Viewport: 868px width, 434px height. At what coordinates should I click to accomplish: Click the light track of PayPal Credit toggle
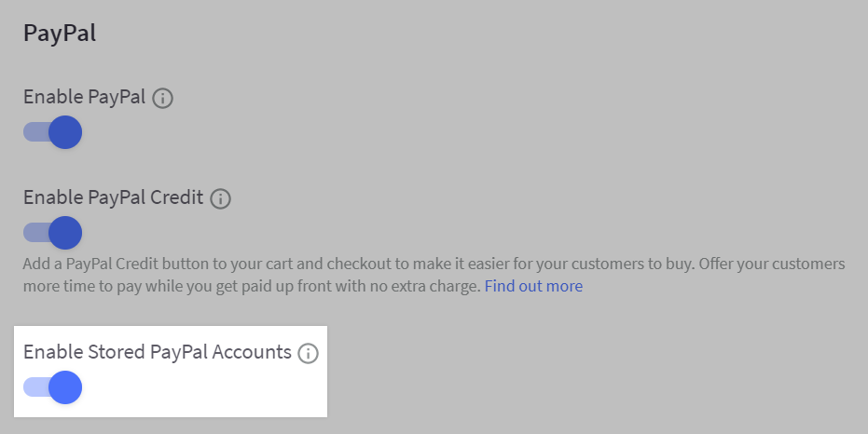point(35,233)
